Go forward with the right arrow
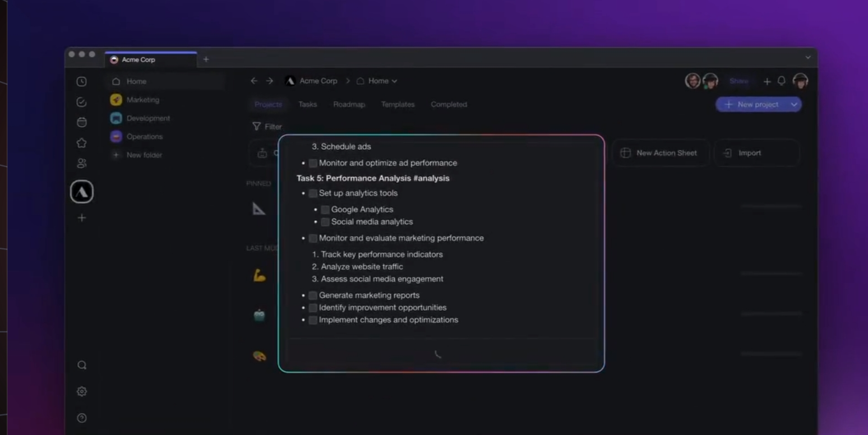 (270, 81)
